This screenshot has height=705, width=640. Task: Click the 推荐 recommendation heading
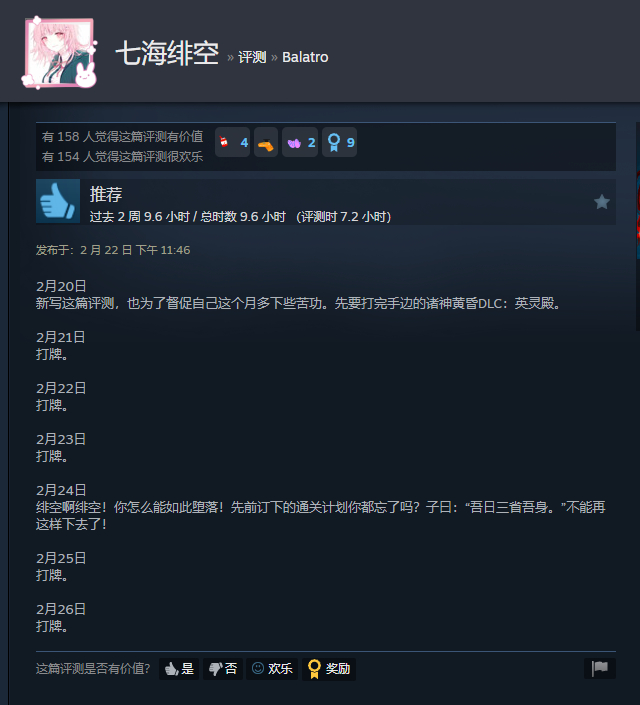tap(106, 194)
